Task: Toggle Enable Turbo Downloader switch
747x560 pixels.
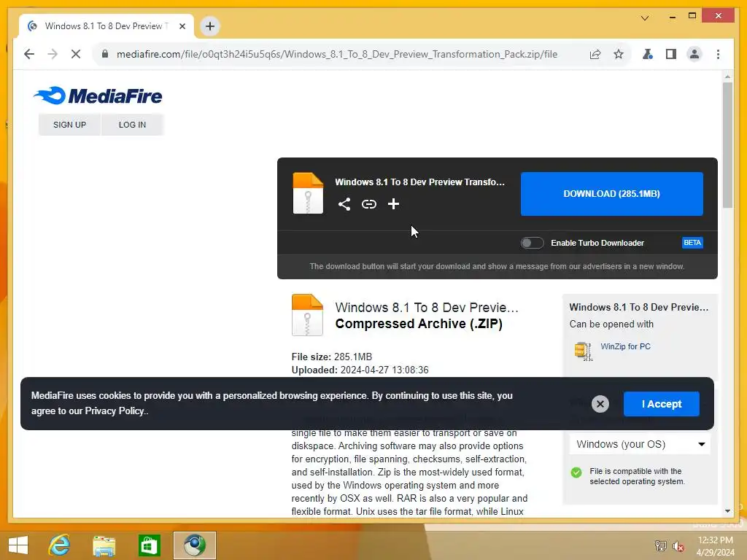Action: coord(532,243)
